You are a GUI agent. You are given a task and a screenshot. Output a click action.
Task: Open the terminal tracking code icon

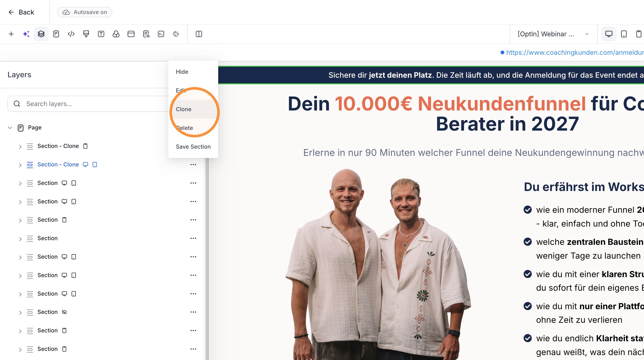click(161, 34)
